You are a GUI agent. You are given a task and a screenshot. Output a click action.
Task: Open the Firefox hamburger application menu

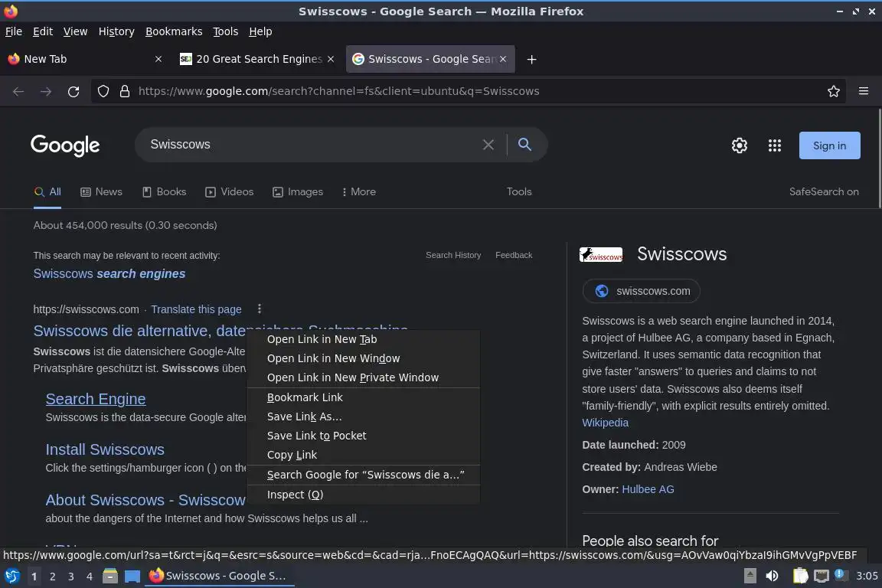[864, 91]
